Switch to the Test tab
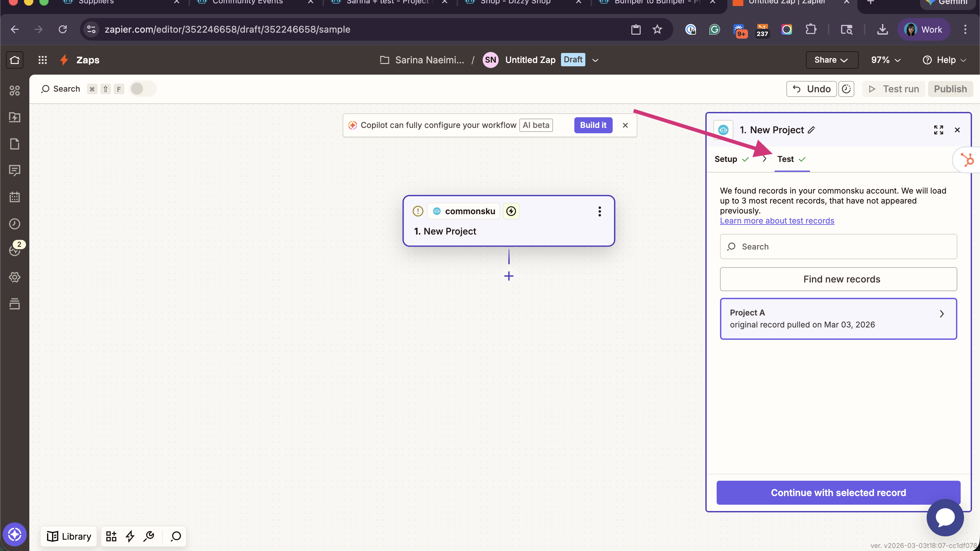 (x=792, y=159)
